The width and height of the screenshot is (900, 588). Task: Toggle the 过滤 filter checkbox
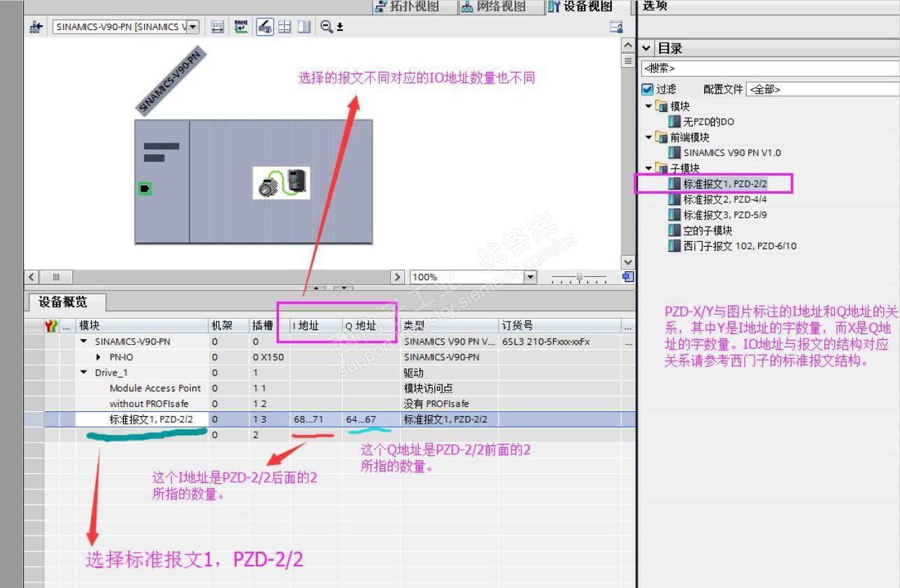(x=648, y=89)
